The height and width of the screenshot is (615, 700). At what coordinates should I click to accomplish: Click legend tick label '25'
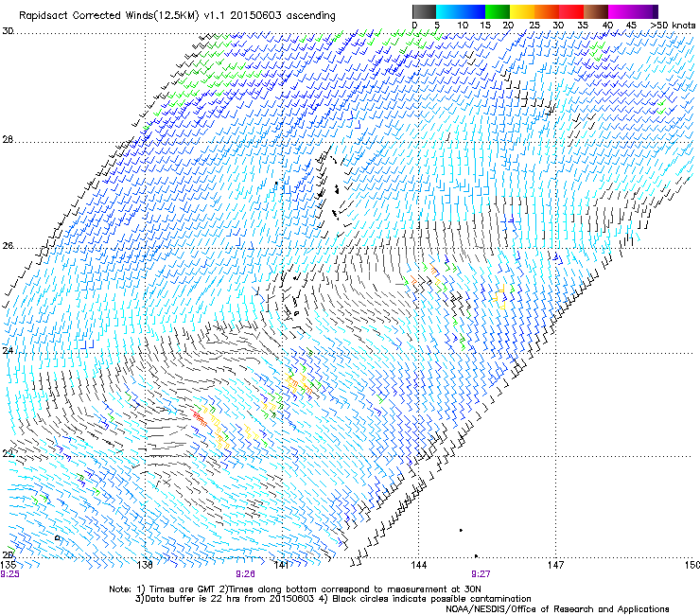click(x=534, y=26)
